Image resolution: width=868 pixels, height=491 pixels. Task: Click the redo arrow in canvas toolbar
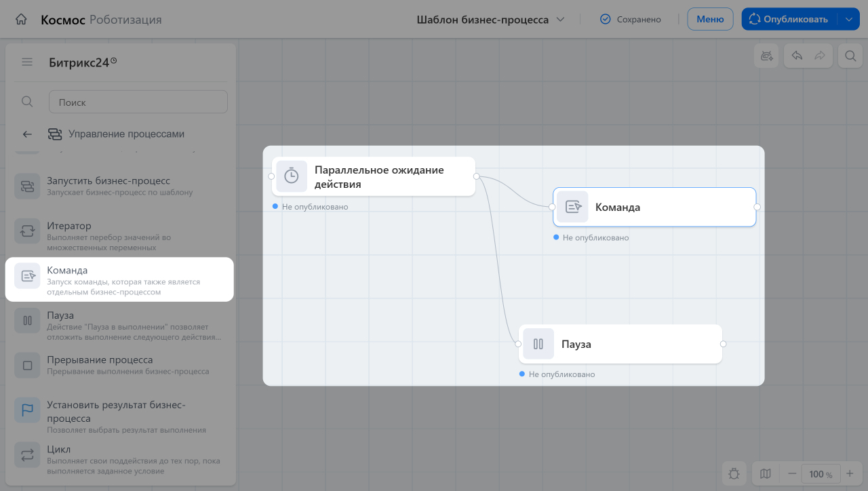click(820, 56)
